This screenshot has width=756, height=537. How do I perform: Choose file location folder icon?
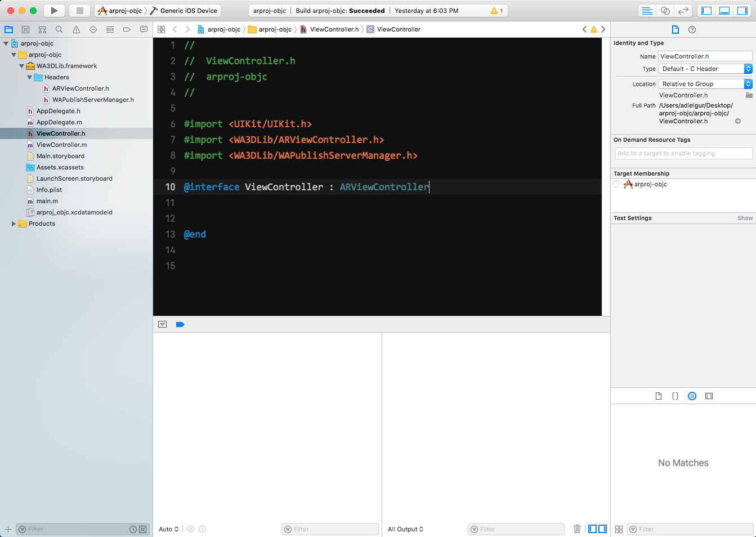[x=749, y=95]
